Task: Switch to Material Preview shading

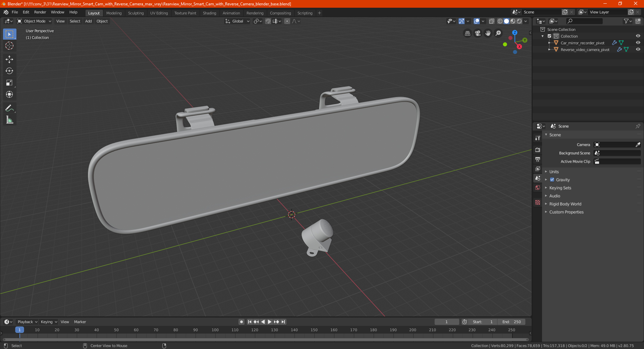Action: click(513, 21)
